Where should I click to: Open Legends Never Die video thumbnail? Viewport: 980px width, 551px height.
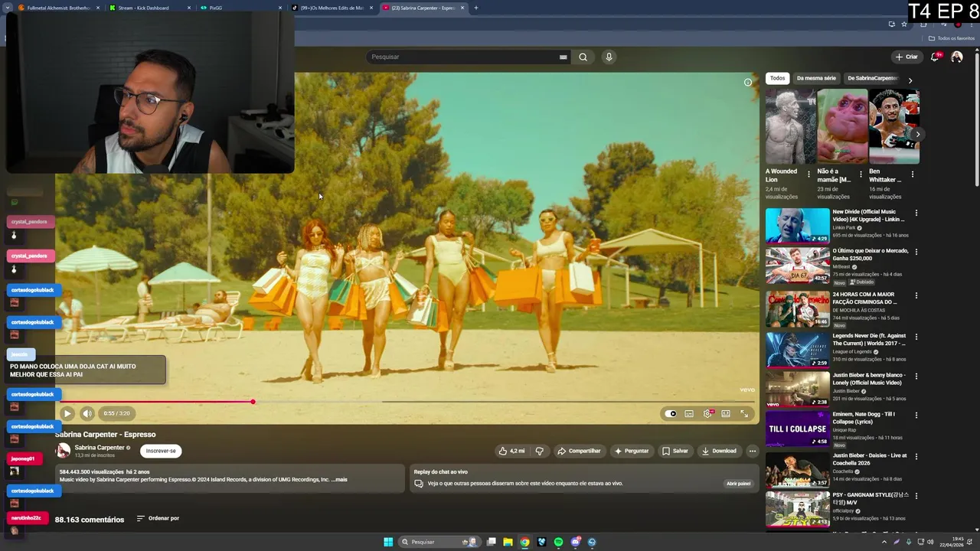click(x=797, y=350)
